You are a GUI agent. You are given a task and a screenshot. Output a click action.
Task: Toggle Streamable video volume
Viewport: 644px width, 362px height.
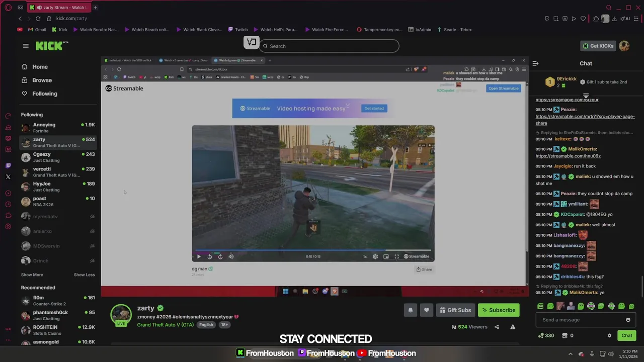[231, 256]
